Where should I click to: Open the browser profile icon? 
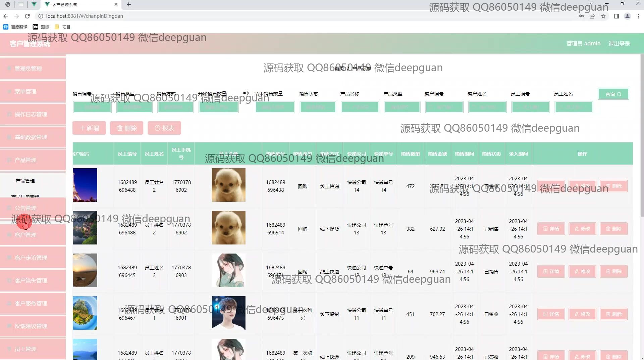click(627, 16)
